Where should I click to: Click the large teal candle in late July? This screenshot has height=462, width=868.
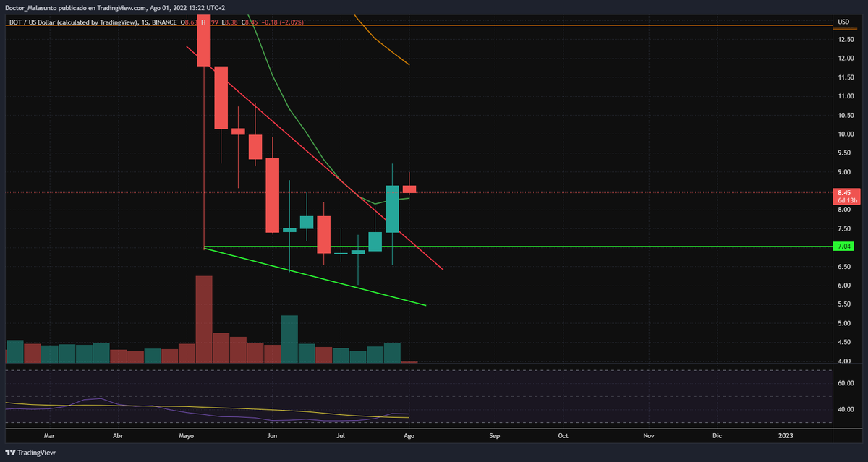click(392, 209)
